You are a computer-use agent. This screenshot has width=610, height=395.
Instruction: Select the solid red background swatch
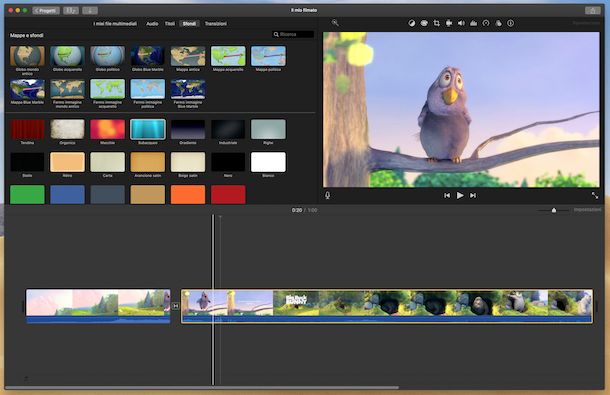228,195
